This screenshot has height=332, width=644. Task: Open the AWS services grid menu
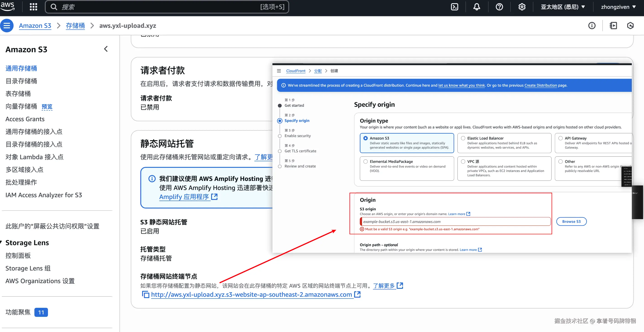33,7
